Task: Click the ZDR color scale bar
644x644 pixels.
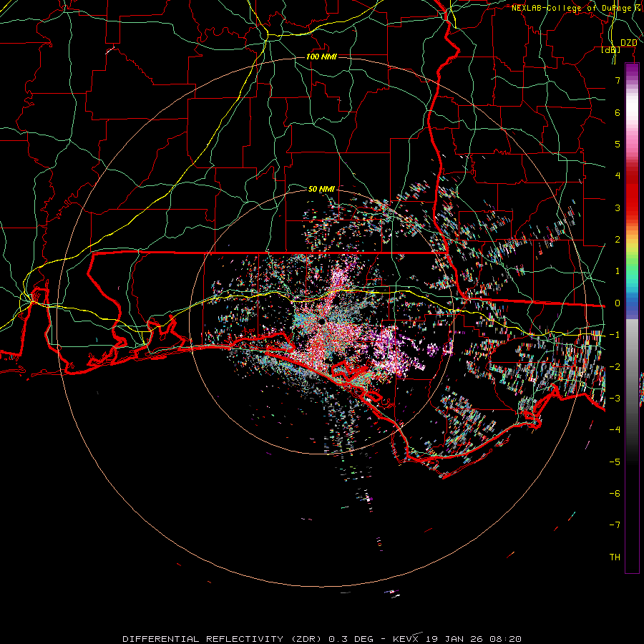Action: (632, 318)
